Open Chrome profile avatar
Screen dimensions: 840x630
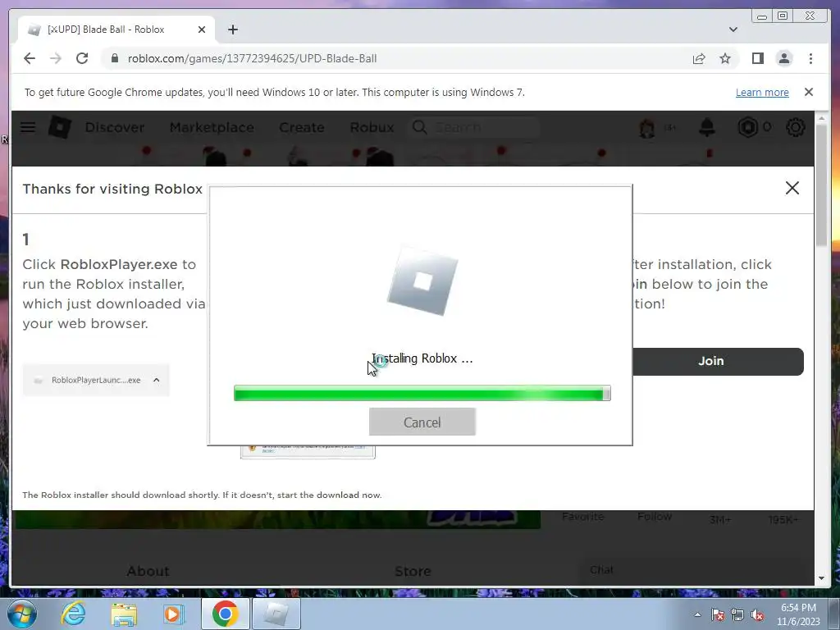pos(783,58)
